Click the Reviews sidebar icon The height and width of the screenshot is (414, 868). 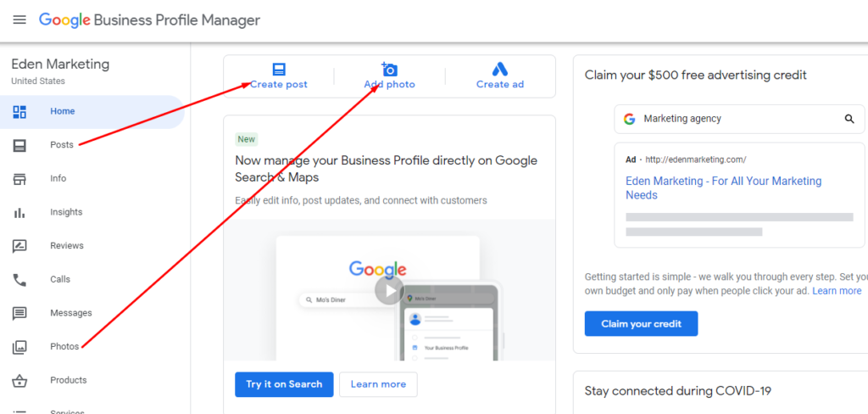click(19, 246)
